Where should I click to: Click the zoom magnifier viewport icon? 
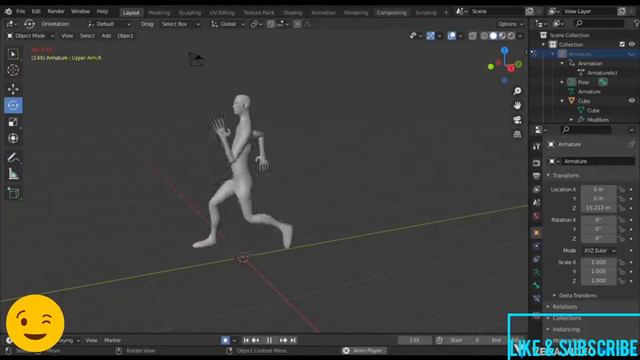pos(517,91)
